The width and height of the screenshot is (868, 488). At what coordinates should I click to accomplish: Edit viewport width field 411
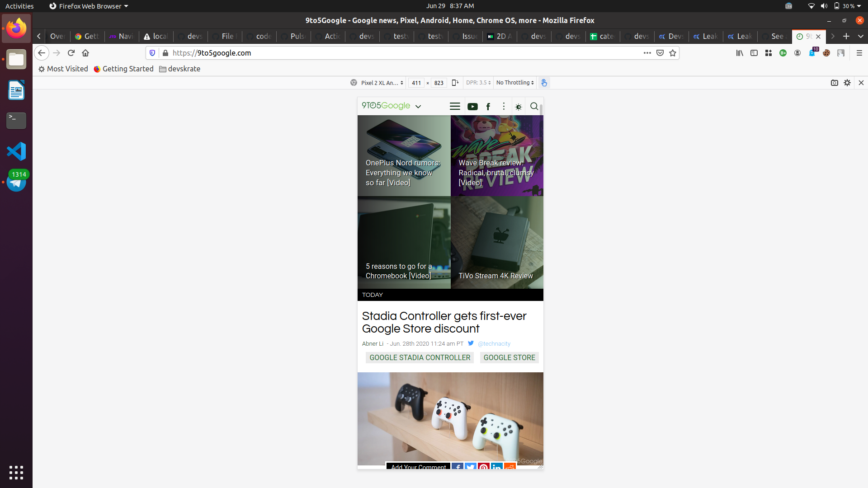pyautogui.click(x=416, y=83)
